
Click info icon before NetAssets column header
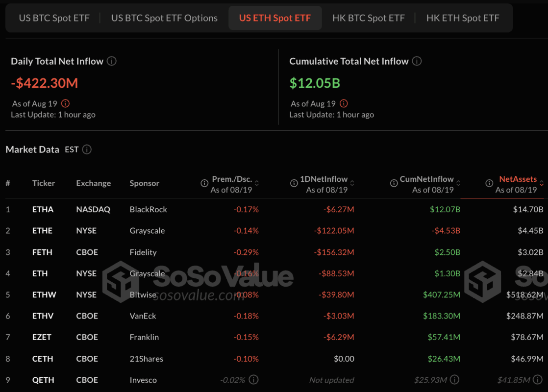[x=489, y=183]
